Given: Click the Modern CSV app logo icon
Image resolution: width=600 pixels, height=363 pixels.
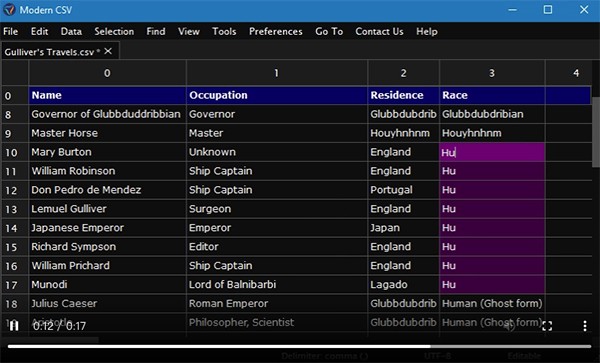Looking at the screenshot, I should [9, 10].
